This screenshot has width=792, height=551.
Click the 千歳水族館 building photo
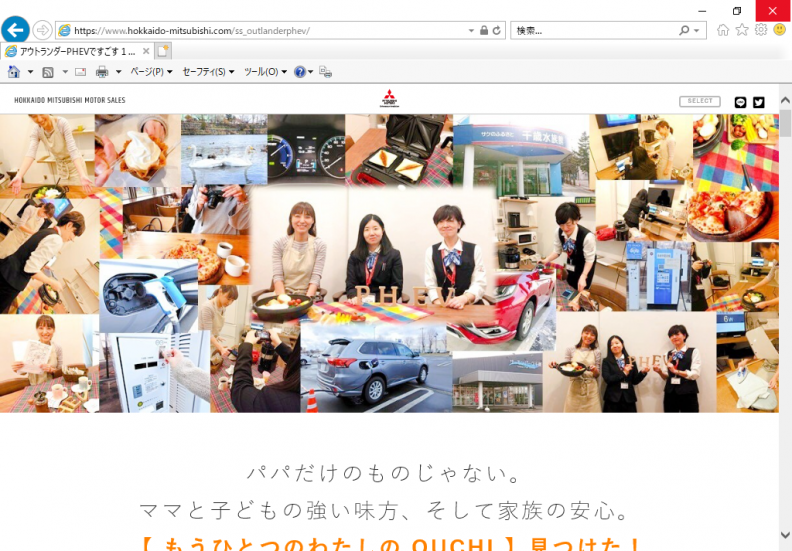[521, 156]
